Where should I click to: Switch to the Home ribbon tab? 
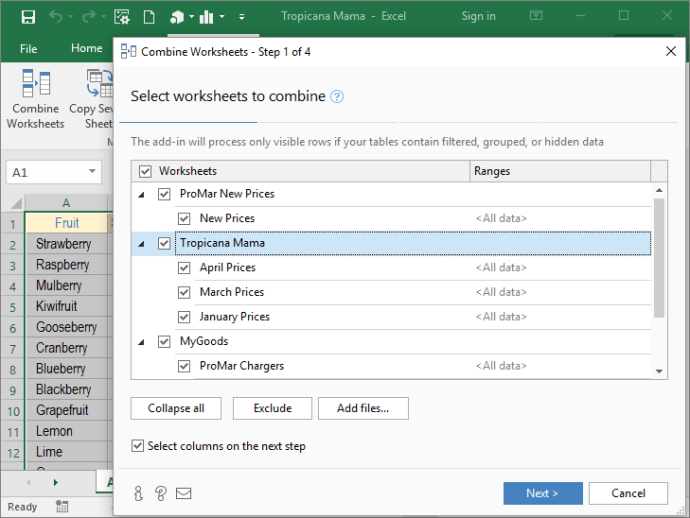(87, 48)
